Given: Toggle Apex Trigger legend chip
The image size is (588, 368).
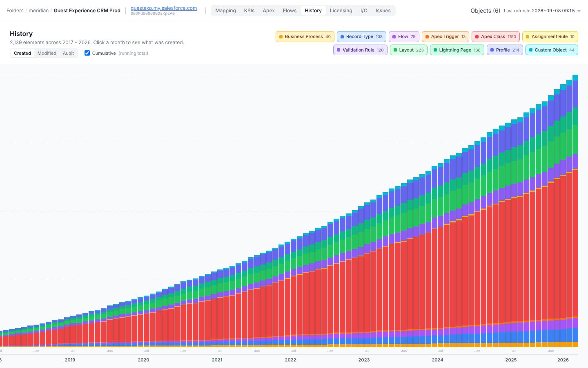Looking at the screenshot, I should pos(445,36).
